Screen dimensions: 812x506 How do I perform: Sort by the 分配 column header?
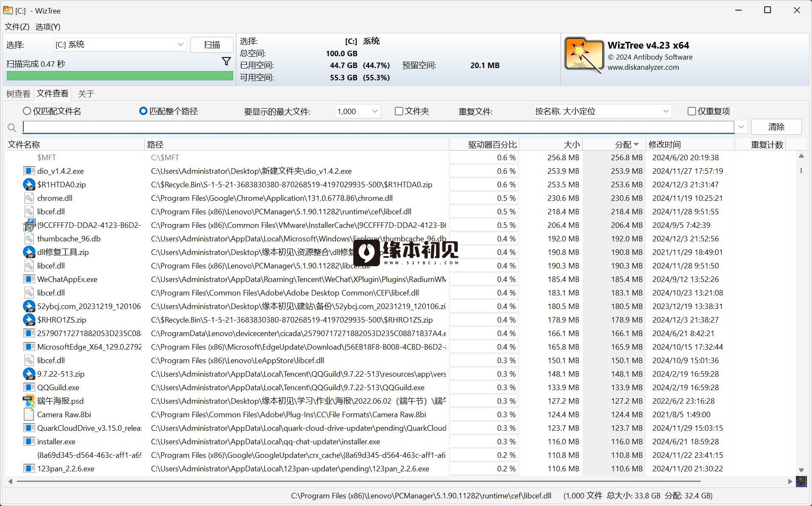(x=614, y=145)
